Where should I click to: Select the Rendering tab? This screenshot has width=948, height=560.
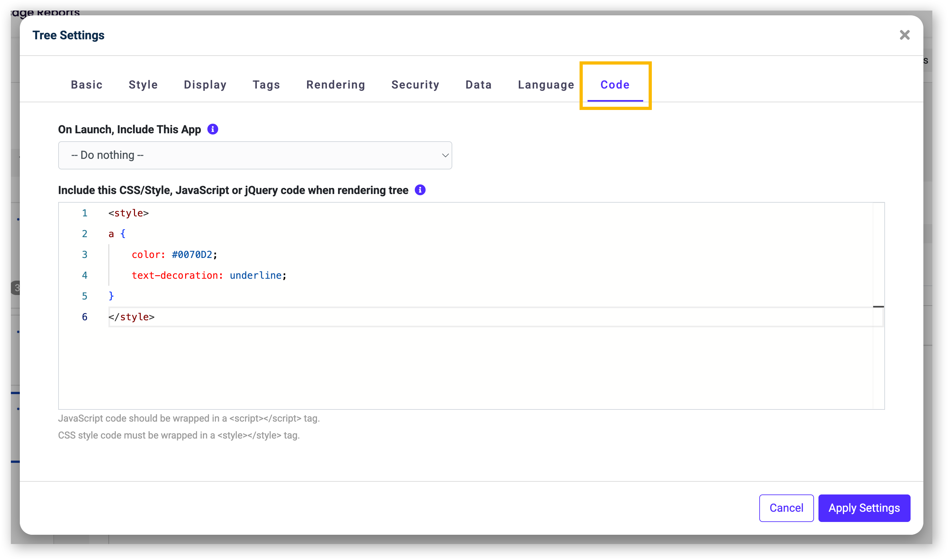point(336,85)
